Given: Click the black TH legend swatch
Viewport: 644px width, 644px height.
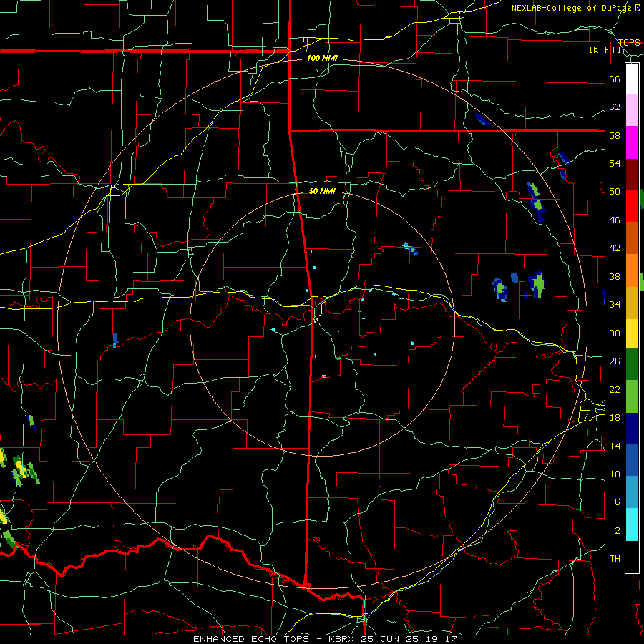Looking at the screenshot, I should coord(632,557).
